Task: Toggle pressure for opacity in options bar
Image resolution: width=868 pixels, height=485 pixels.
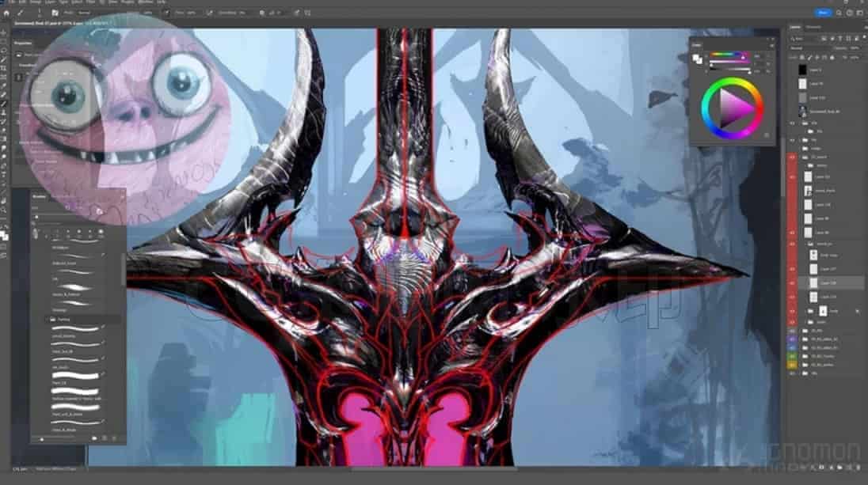Action: click(x=166, y=13)
